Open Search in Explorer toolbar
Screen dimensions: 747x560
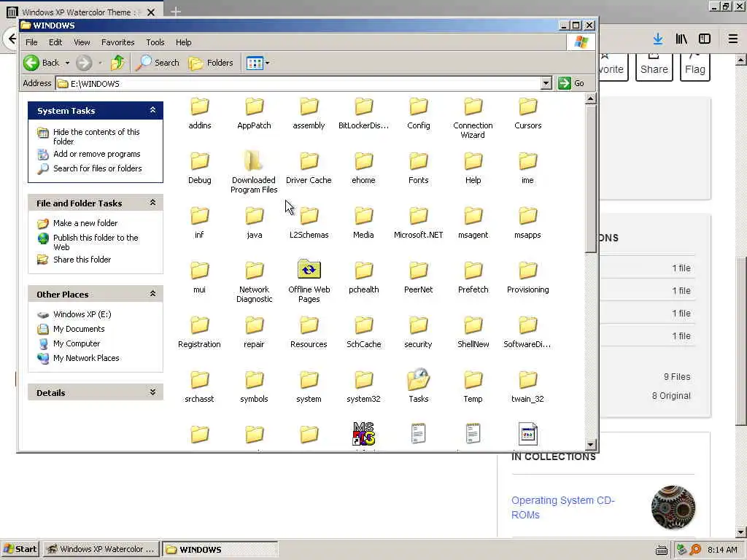[x=158, y=63]
